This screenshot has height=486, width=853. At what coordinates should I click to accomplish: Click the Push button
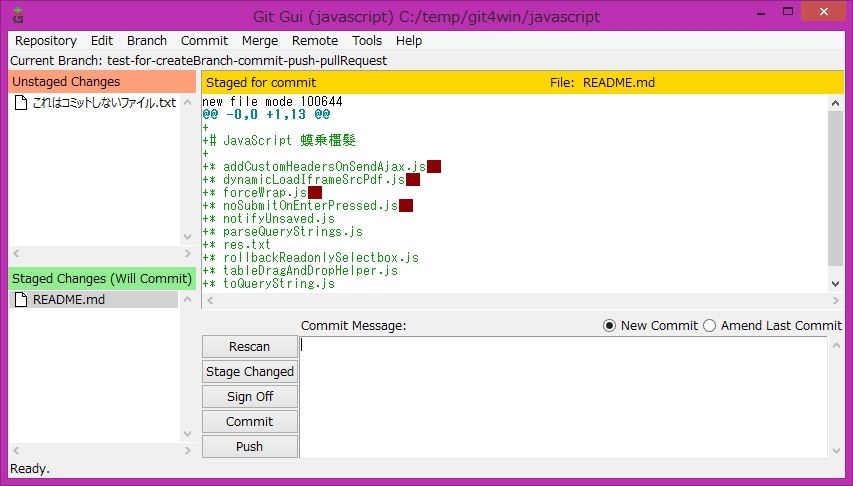point(250,447)
